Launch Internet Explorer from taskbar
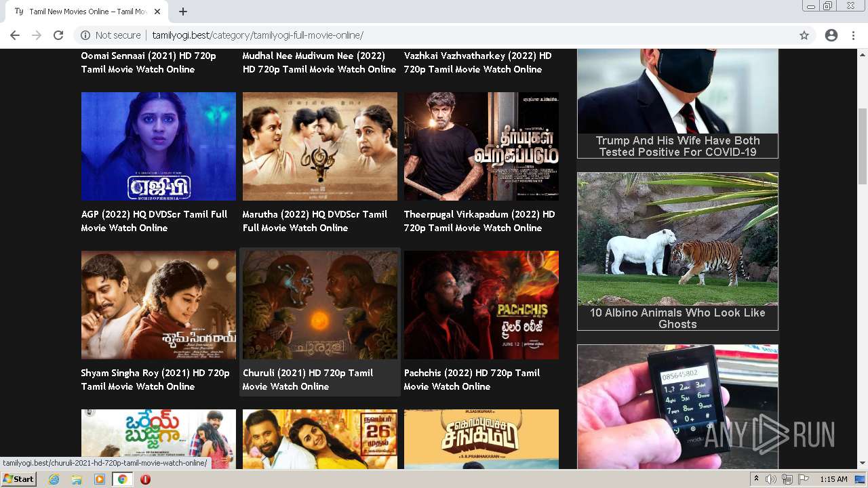Image resolution: width=868 pixels, height=488 pixels. pyautogui.click(x=54, y=479)
